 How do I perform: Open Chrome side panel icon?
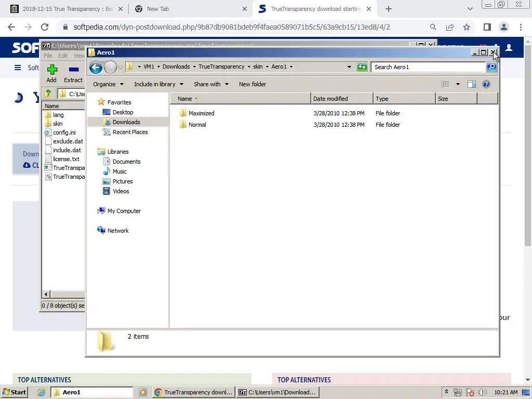[487, 27]
